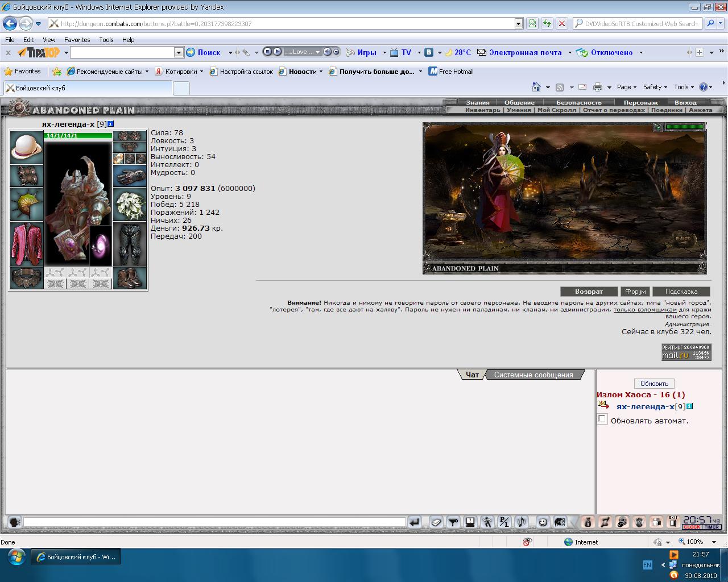Open the Знания game menu
Viewport: 728px width, 582px height.
(478, 103)
